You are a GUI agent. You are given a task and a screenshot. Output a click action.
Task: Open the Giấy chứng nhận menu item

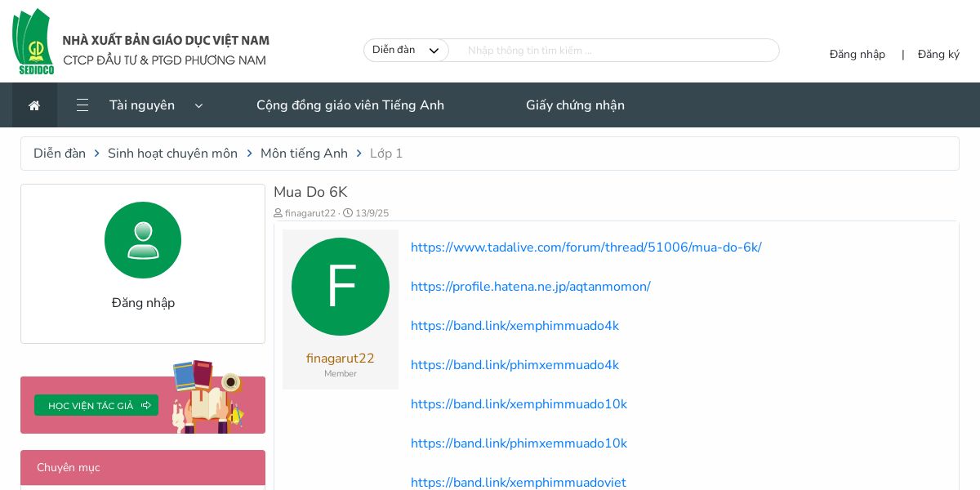[x=575, y=105]
